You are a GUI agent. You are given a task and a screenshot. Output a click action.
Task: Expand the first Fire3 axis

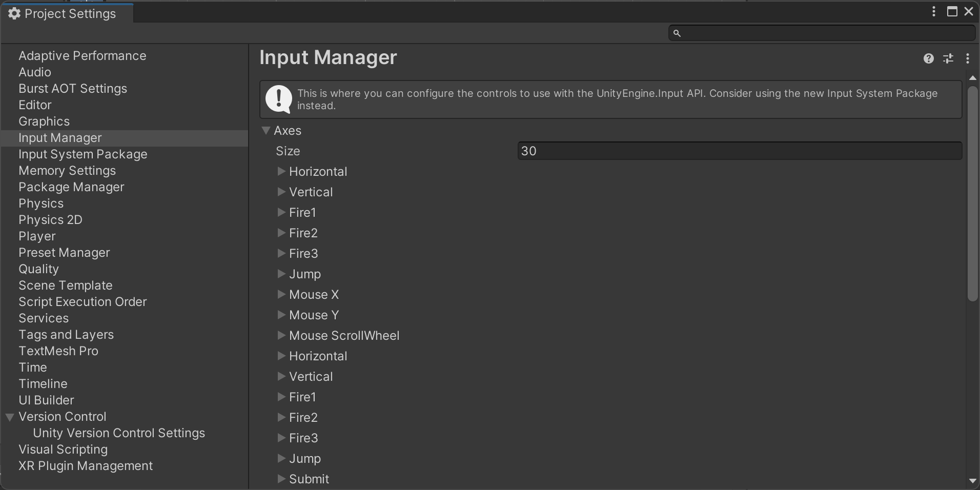pyautogui.click(x=281, y=253)
